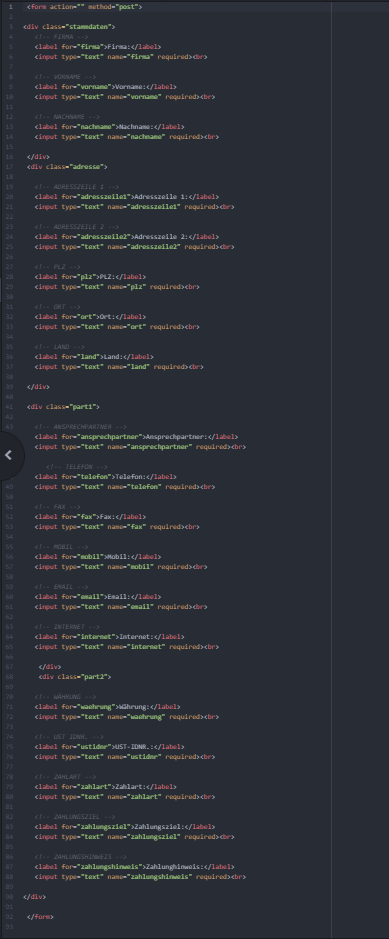Click the label for "ustidnr" line
The width and height of the screenshot is (389, 939).
pos(109,747)
